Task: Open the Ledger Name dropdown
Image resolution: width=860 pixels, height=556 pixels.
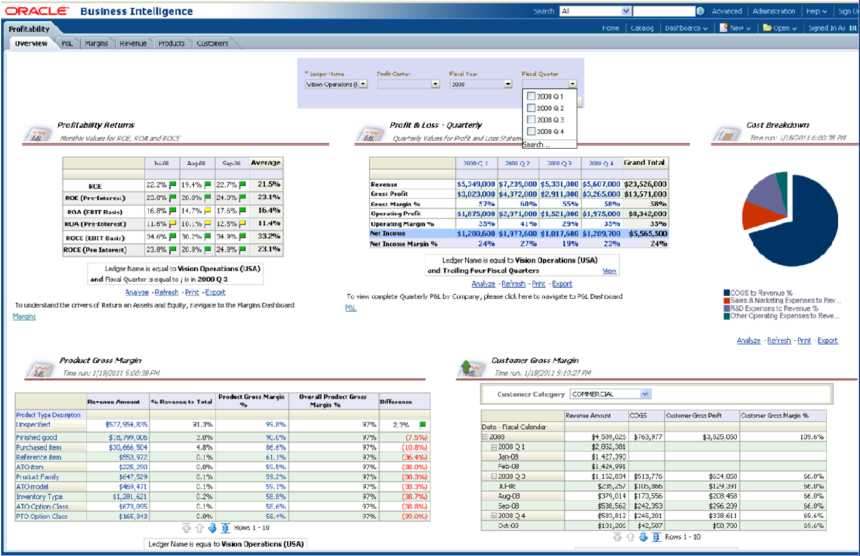Action: (363, 84)
